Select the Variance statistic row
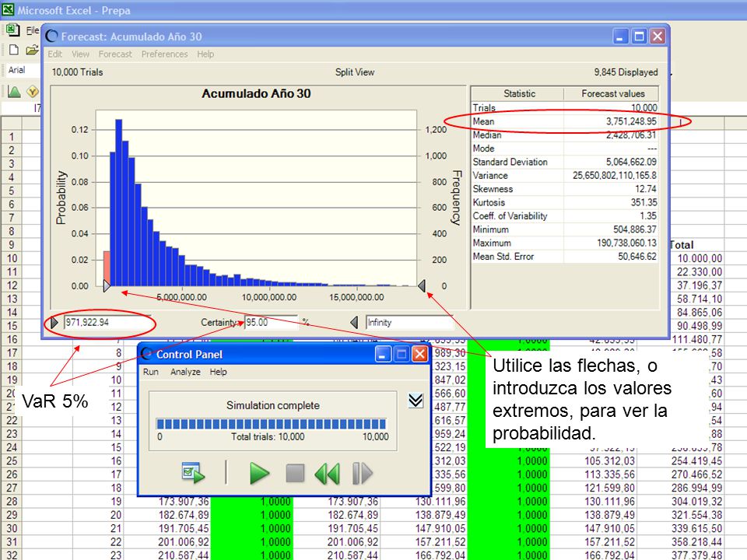 (x=565, y=176)
